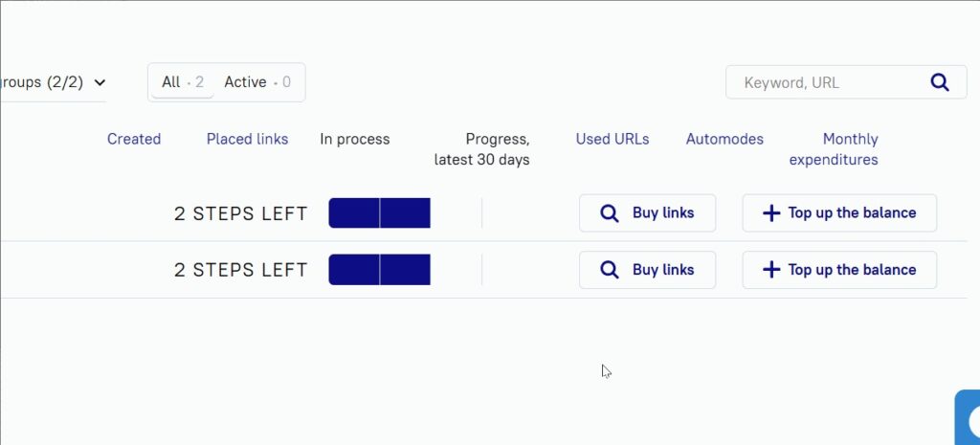980x445 pixels.
Task: Click first row's Buy links button
Action: (647, 213)
